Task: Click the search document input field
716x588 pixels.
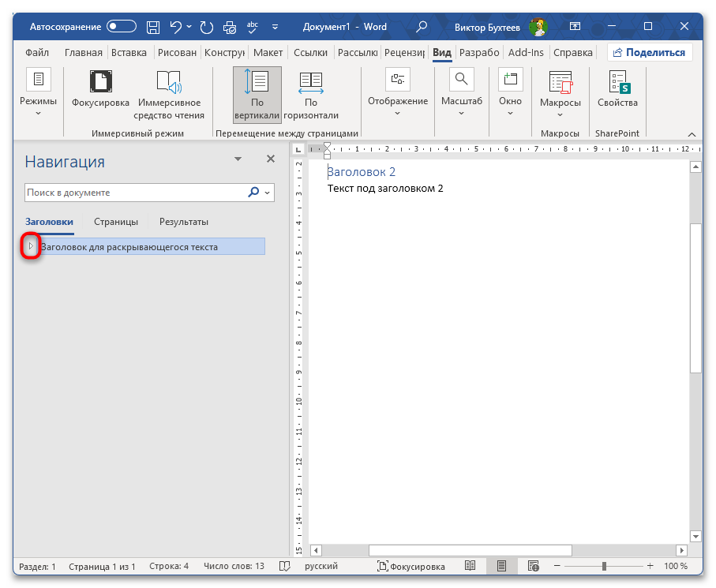Action: coord(133,193)
